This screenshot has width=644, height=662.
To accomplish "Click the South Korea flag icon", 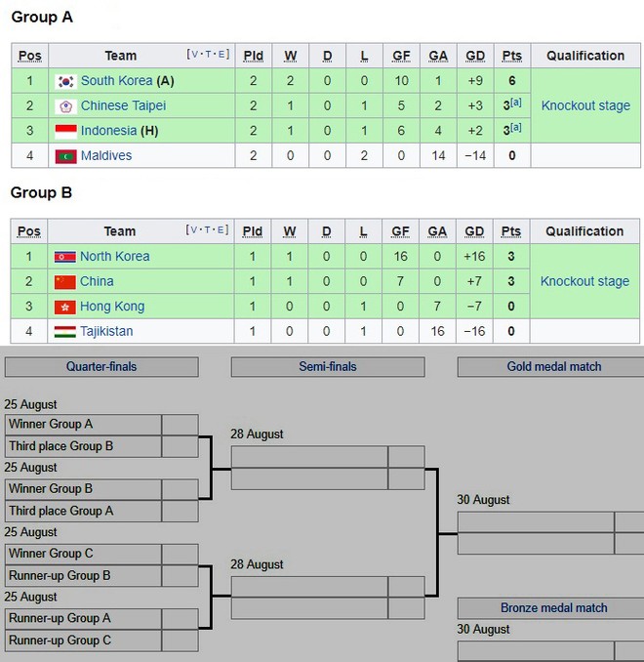I will click(65, 81).
